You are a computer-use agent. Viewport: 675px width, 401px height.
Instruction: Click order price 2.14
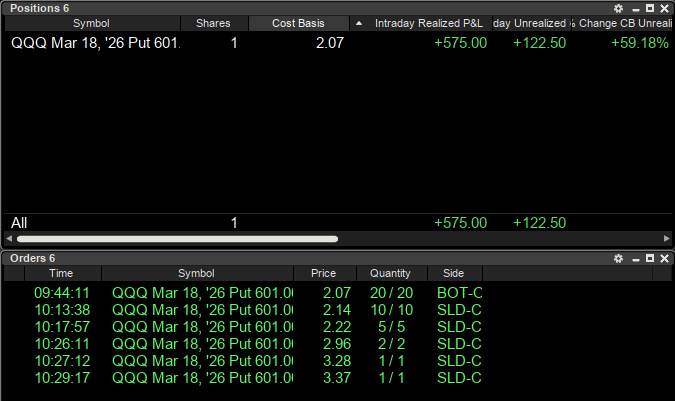coord(337,310)
